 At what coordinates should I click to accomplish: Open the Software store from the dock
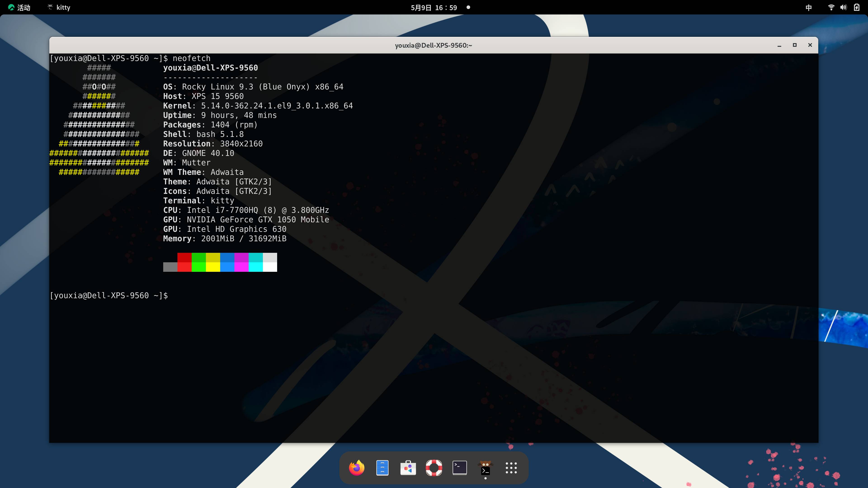408,468
